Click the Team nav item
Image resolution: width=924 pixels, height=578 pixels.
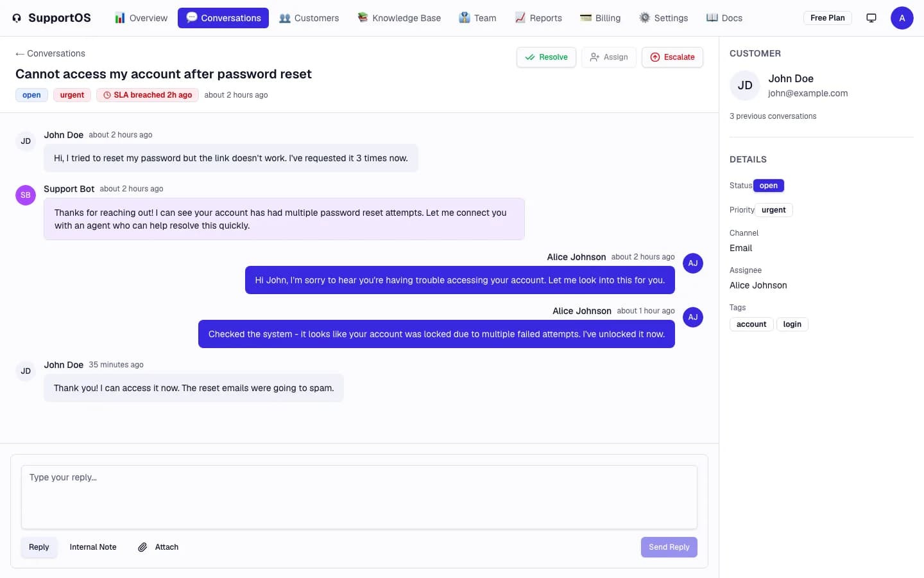(x=477, y=18)
